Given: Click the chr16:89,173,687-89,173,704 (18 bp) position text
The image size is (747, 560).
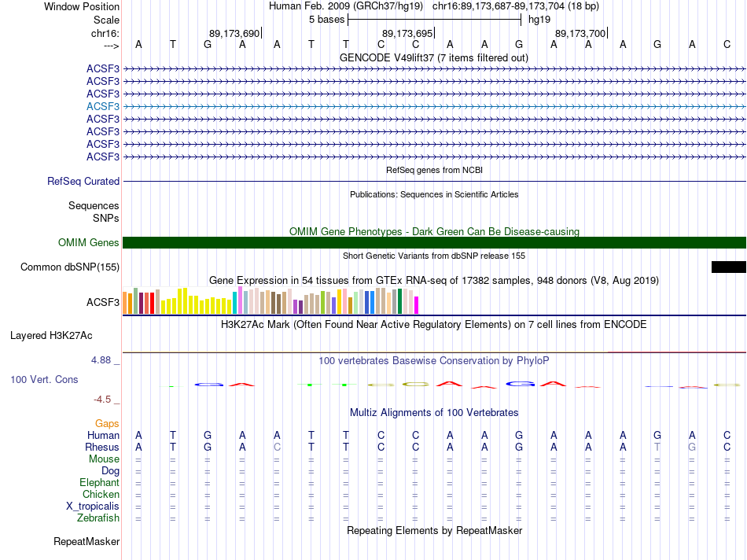Looking at the screenshot, I should point(516,6).
